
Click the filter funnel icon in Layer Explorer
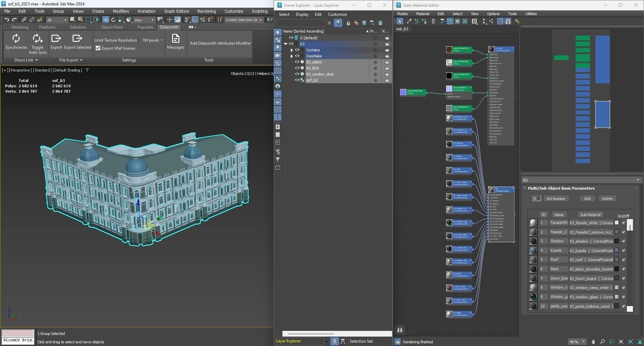(338, 23)
